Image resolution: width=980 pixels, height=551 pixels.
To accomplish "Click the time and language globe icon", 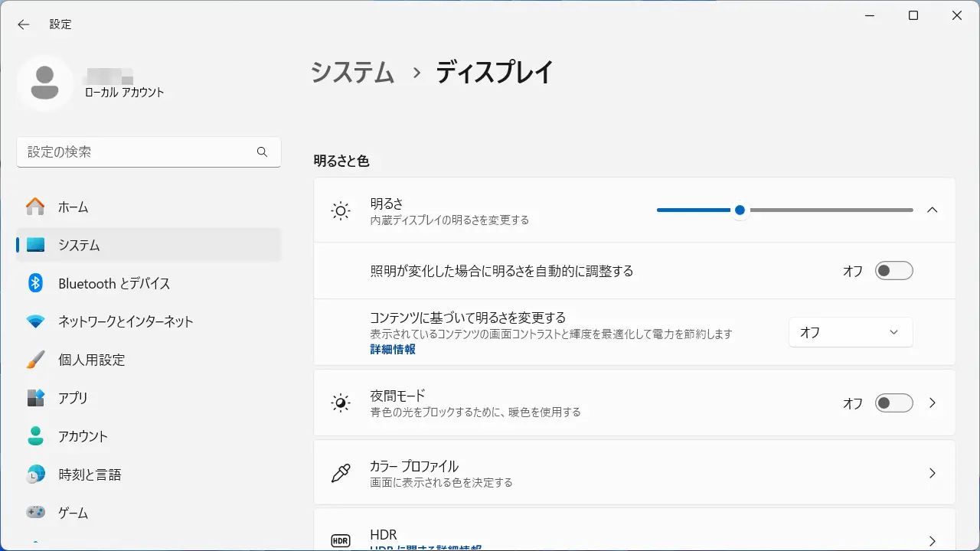I will point(35,474).
